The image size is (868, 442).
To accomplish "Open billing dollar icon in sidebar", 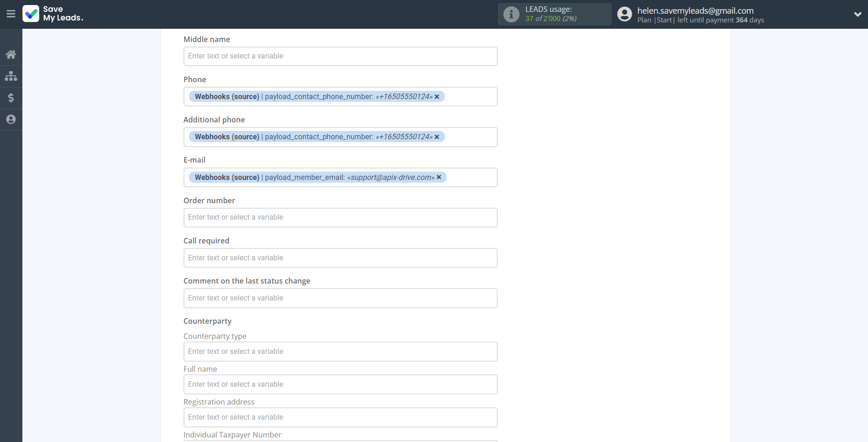I will [x=11, y=98].
